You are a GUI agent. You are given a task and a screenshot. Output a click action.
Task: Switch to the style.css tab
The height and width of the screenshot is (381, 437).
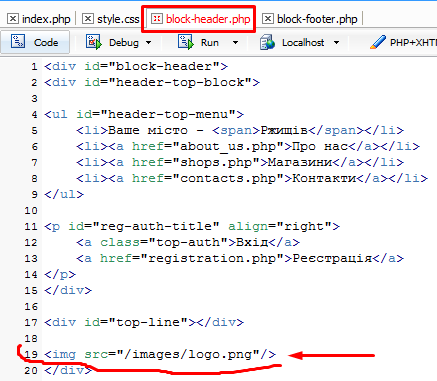click(x=118, y=19)
